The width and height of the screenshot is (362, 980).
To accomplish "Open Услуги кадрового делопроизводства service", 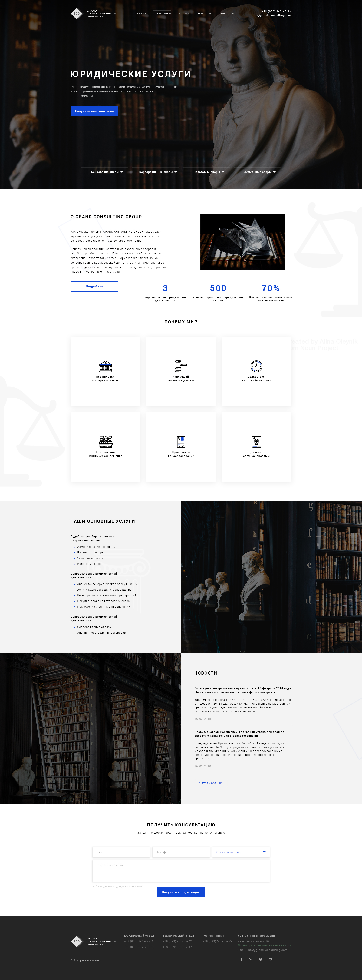I will (104, 590).
